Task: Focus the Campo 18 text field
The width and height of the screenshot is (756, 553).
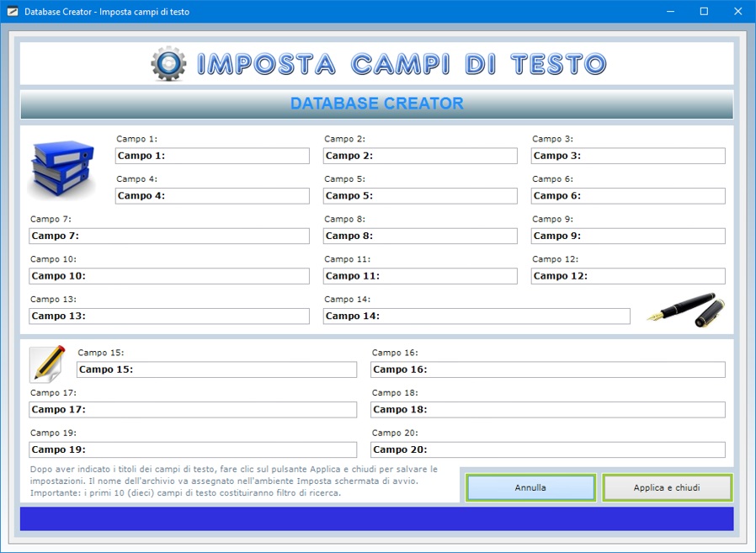Action: 548,409
